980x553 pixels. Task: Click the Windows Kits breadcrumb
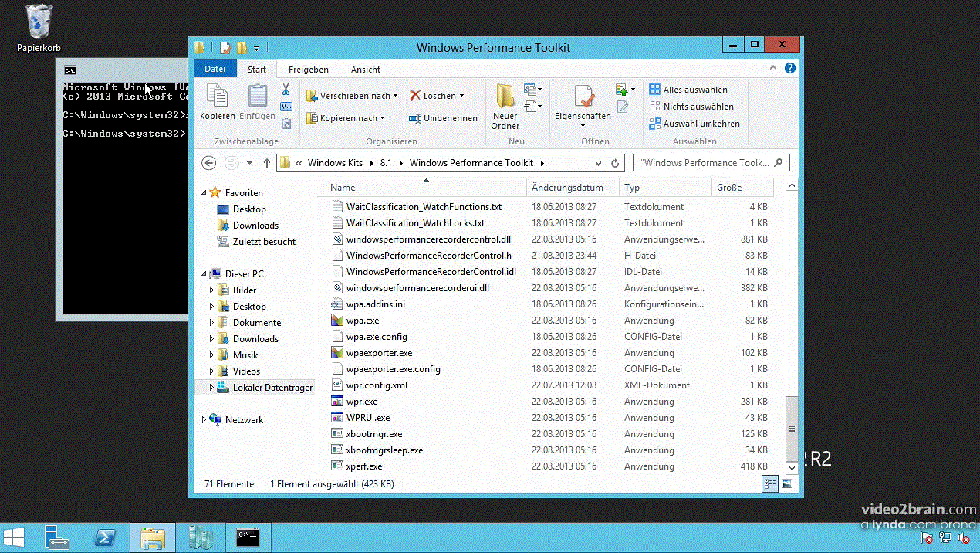tap(335, 163)
